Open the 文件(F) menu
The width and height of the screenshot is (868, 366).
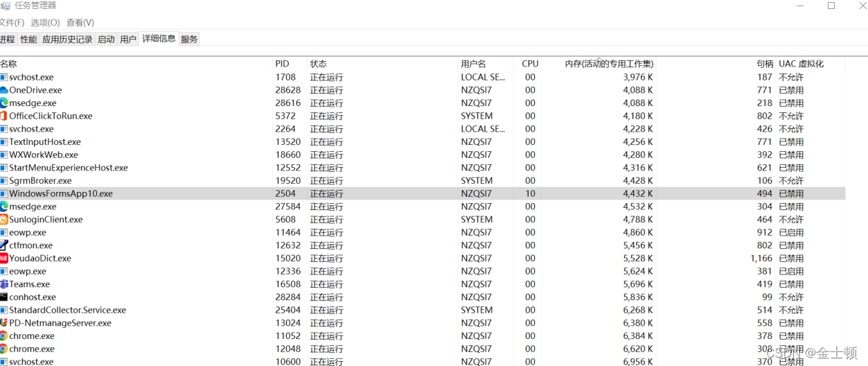12,23
